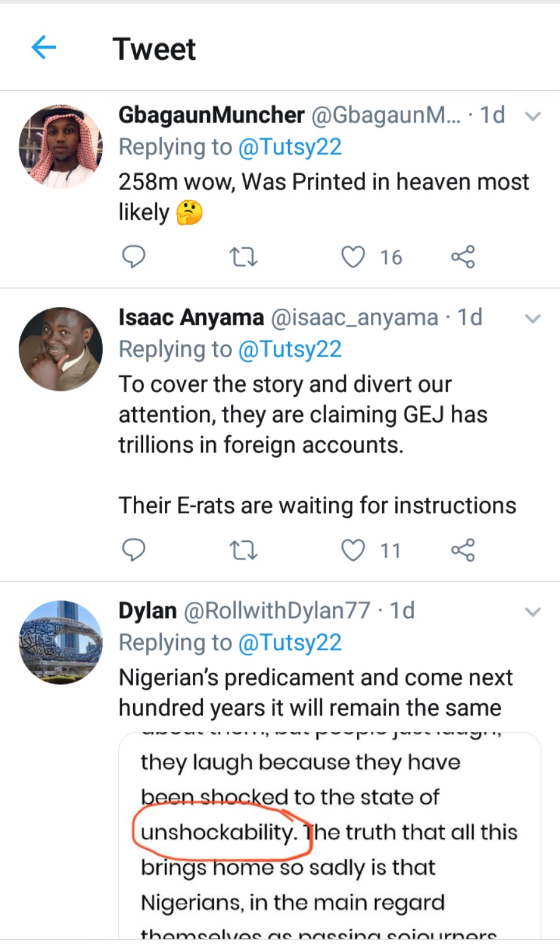The width and height of the screenshot is (560, 951).
Task: Open the attached text image in Dylan's tweet
Action: click(x=329, y=834)
